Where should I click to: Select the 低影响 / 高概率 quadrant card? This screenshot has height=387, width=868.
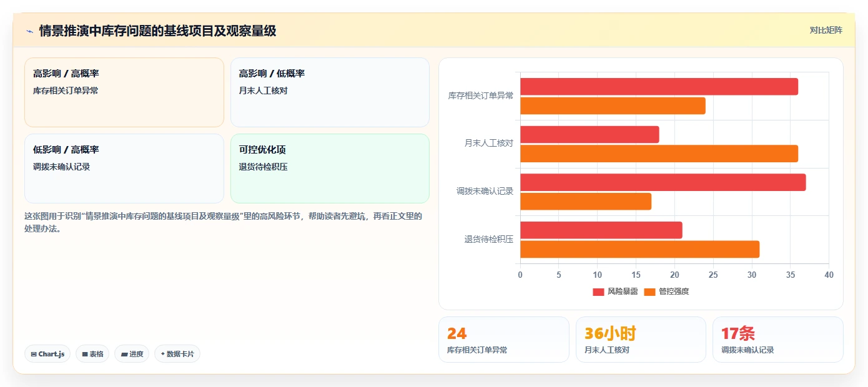pos(124,169)
